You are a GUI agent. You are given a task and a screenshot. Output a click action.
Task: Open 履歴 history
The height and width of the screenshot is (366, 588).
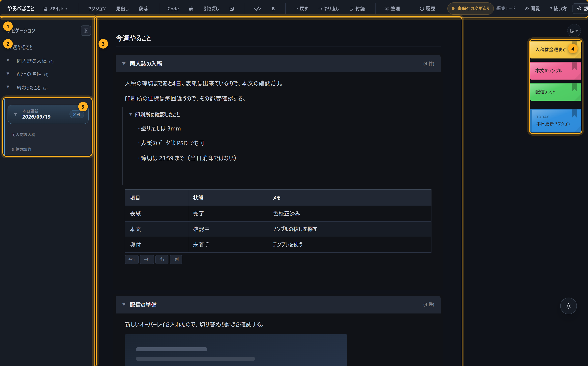point(427,9)
